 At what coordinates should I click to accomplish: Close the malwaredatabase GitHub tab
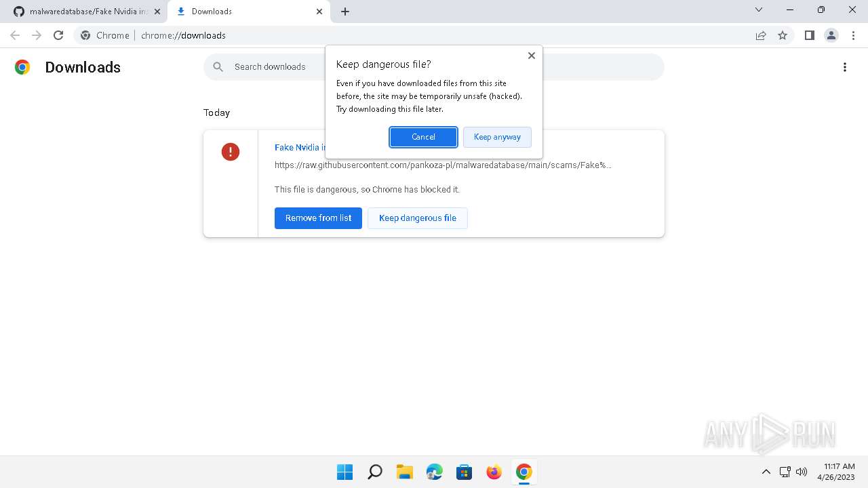(x=157, y=12)
